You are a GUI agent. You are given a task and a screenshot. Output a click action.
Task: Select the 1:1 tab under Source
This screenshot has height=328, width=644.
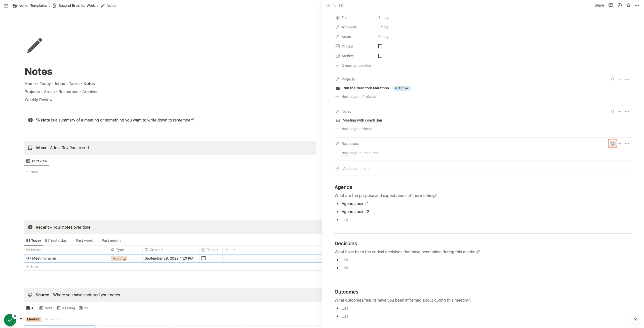point(84,308)
